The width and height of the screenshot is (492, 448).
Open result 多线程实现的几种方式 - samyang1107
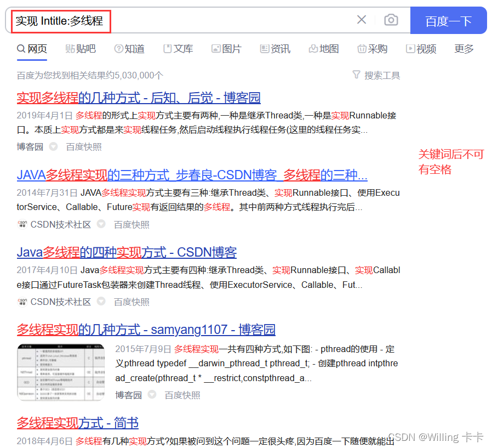(x=146, y=330)
